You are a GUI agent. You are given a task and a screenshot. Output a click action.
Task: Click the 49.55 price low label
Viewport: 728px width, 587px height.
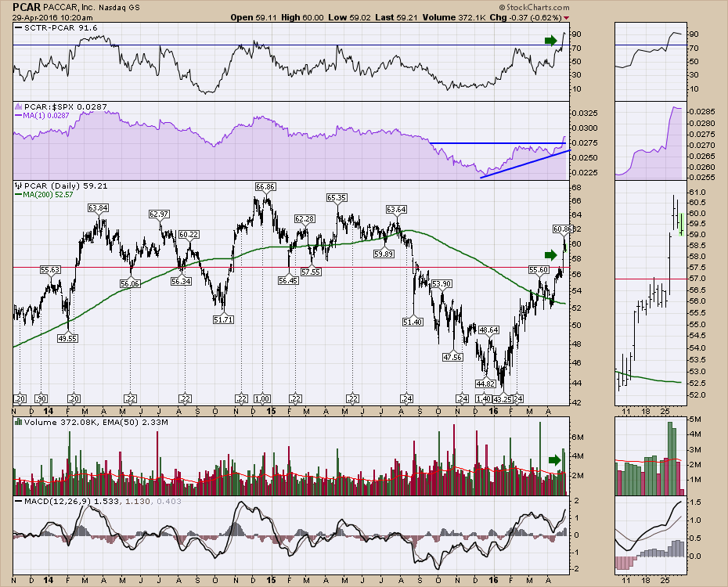coord(67,338)
